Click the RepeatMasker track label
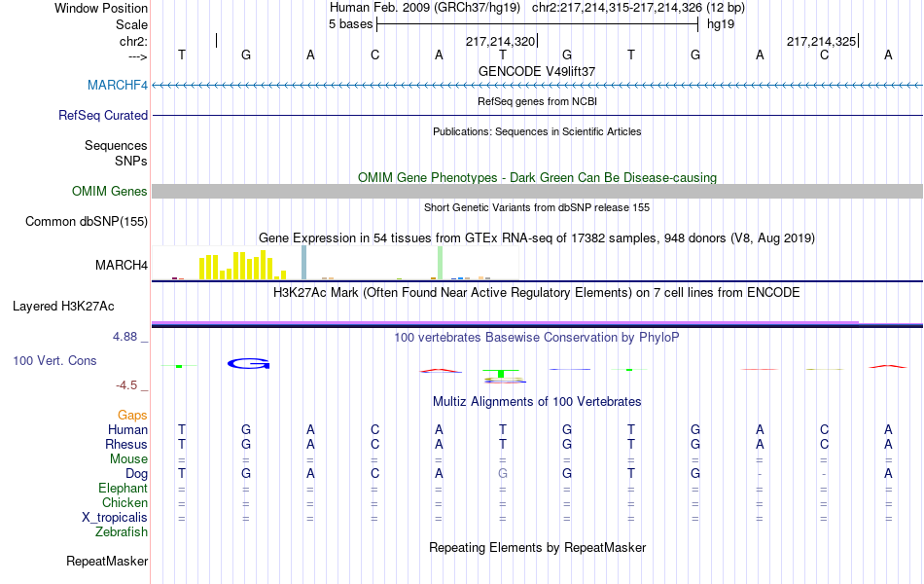The width and height of the screenshot is (924, 584). [x=107, y=561]
